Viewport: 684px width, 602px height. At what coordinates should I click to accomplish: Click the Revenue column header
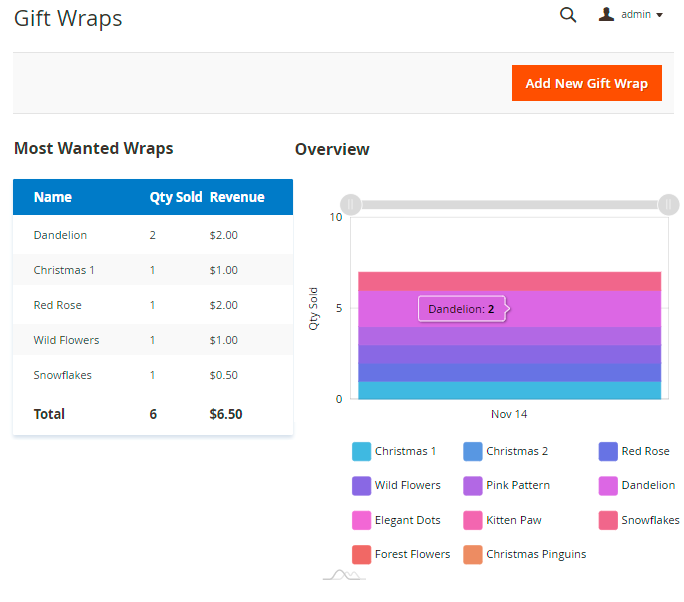tap(237, 197)
